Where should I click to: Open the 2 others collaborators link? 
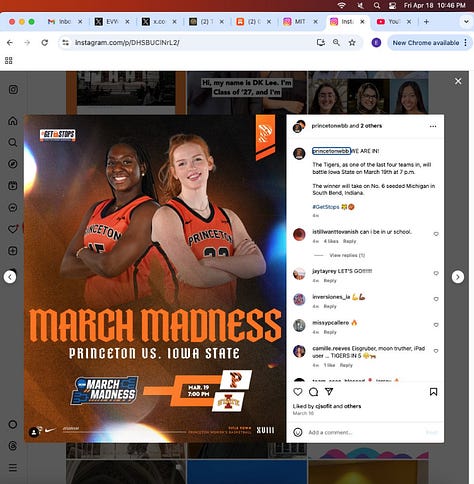(x=371, y=126)
